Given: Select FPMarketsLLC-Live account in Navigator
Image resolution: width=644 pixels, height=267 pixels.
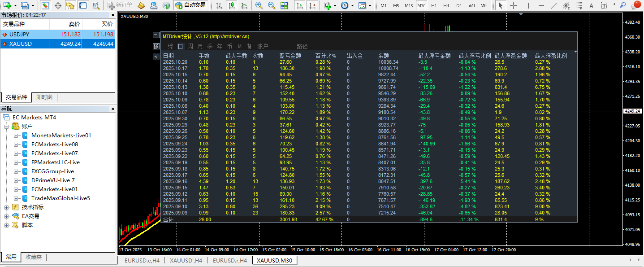Looking at the screenshot, I should click(56, 162).
